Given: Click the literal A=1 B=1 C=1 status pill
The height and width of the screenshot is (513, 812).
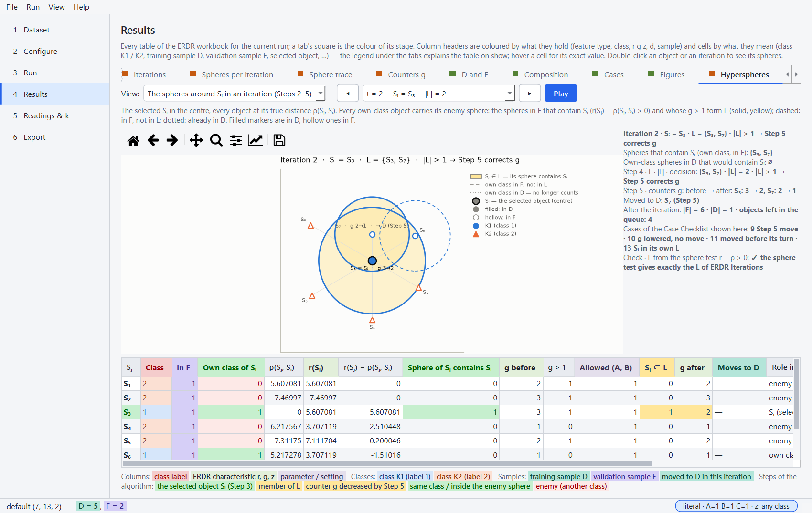Looking at the screenshot, I should click(736, 506).
